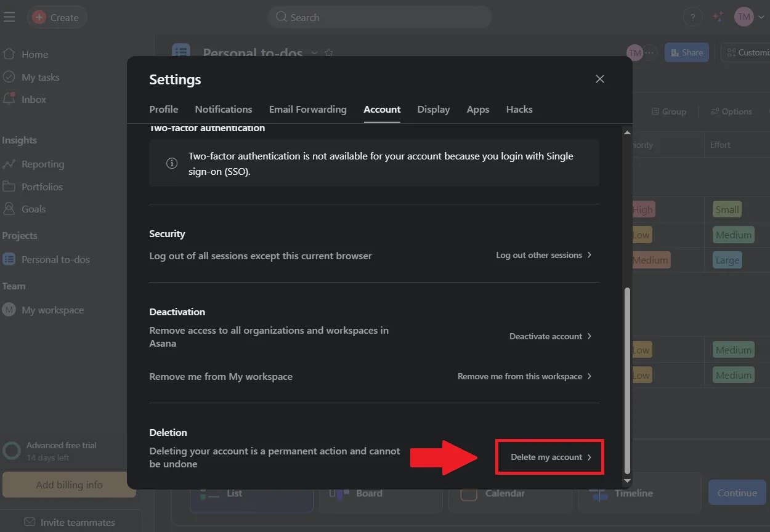This screenshot has width=770, height=532.
Task: Open the Options menu
Action: point(731,111)
